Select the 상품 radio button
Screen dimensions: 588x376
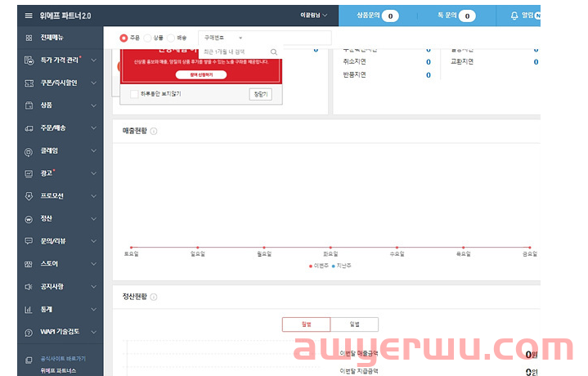pyautogui.click(x=147, y=38)
